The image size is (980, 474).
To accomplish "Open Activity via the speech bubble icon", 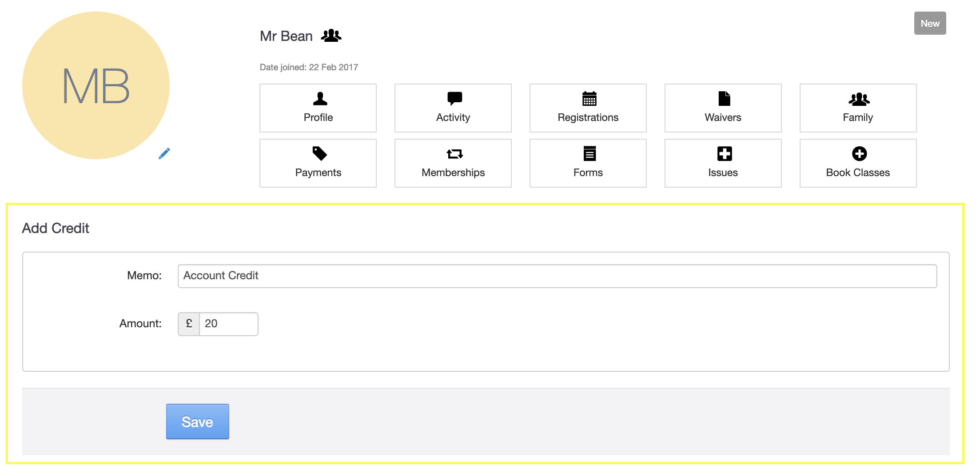I will coord(454,99).
